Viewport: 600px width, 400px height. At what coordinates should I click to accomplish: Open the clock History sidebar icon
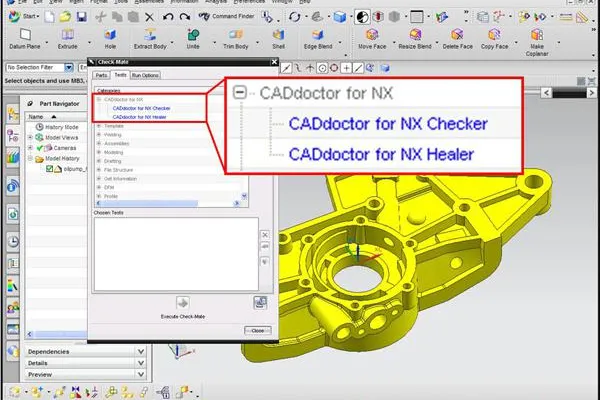pyautogui.click(x=13, y=242)
